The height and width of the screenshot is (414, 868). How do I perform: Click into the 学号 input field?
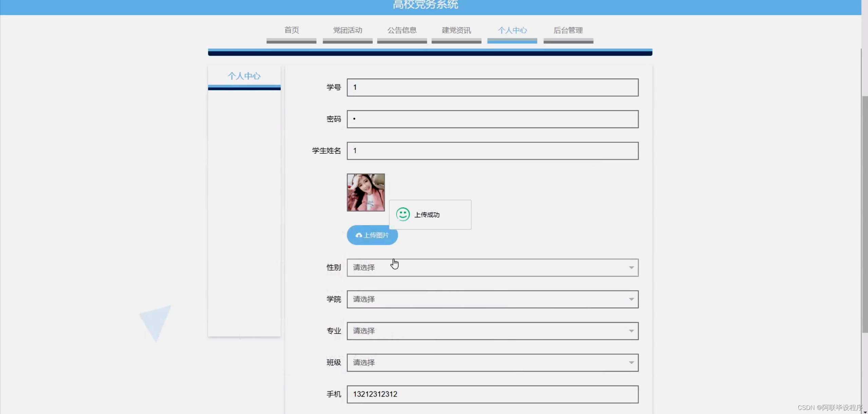(492, 87)
